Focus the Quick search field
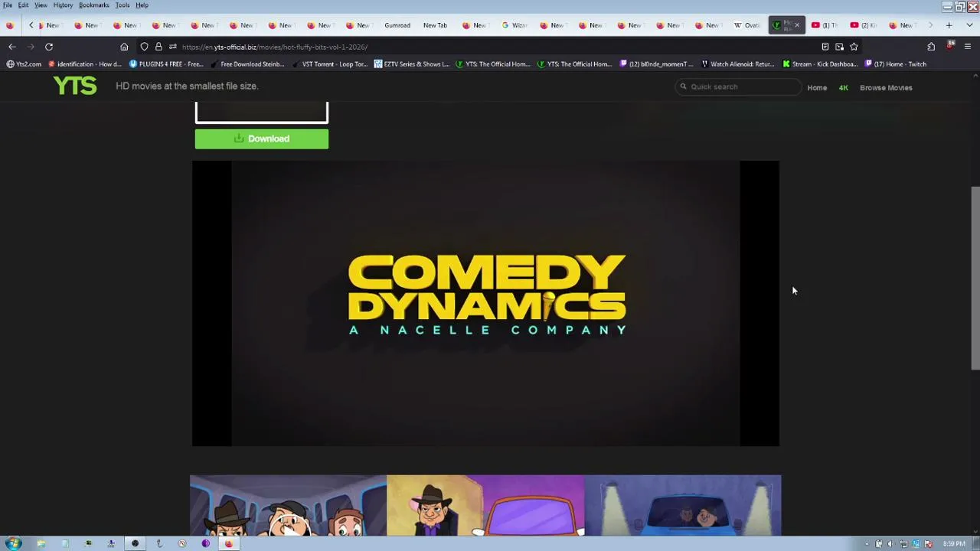 (x=738, y=86)
